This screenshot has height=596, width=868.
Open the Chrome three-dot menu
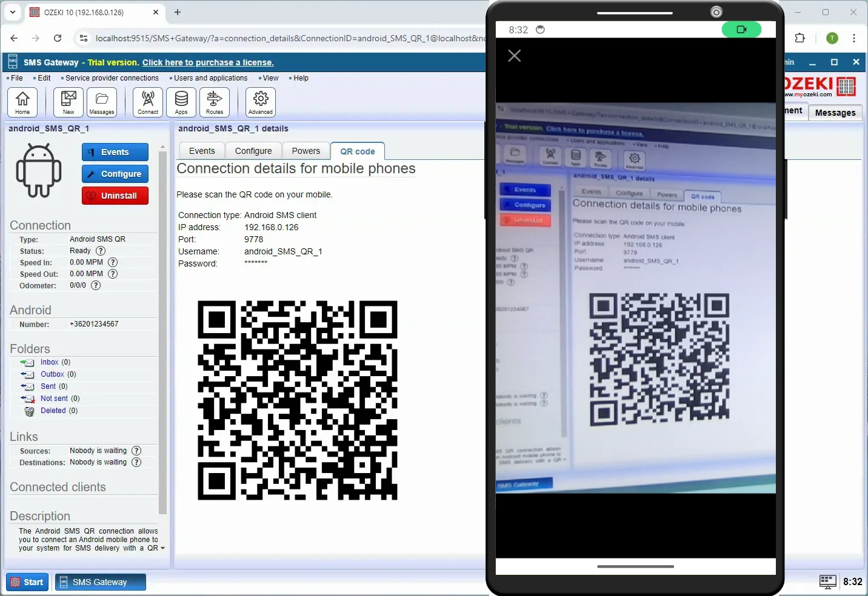point(854,38)
